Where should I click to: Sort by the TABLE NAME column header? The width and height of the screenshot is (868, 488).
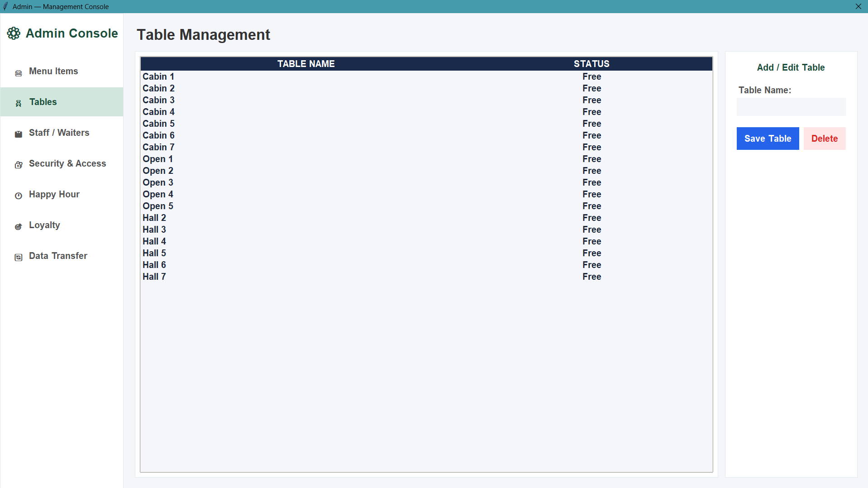pos(306,64)
